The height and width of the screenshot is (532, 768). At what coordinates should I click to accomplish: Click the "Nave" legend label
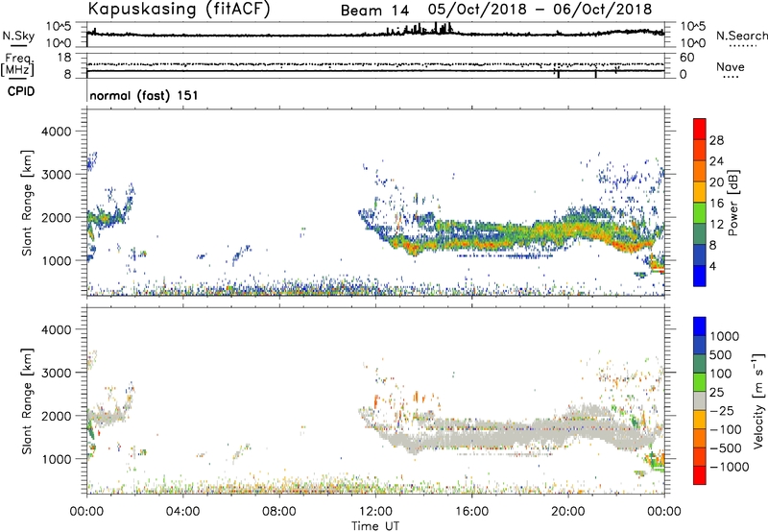click(731, 66)
